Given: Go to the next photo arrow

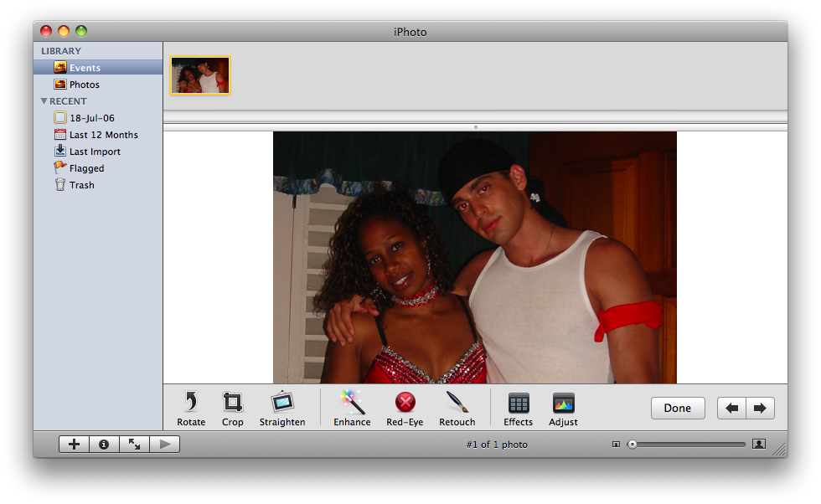Looking at the screenshot, I should coord(760,409).
